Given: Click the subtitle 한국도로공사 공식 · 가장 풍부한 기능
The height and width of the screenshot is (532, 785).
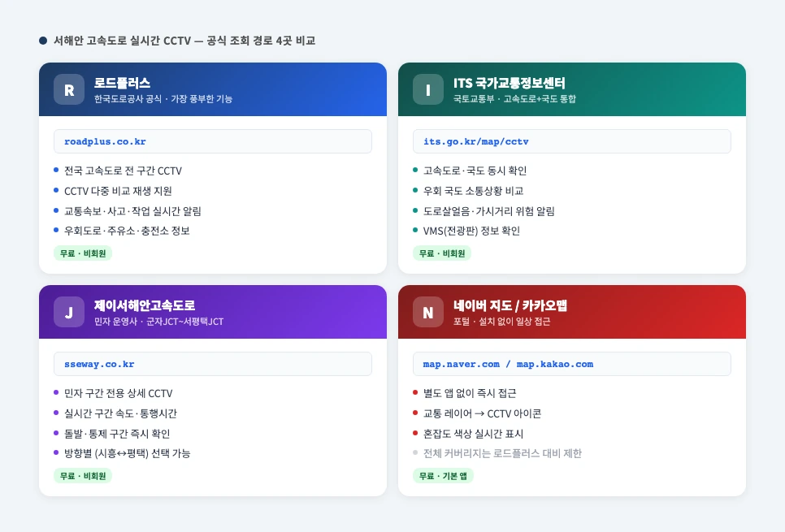Looking at the screenshot, I should (x=163, y=98).
